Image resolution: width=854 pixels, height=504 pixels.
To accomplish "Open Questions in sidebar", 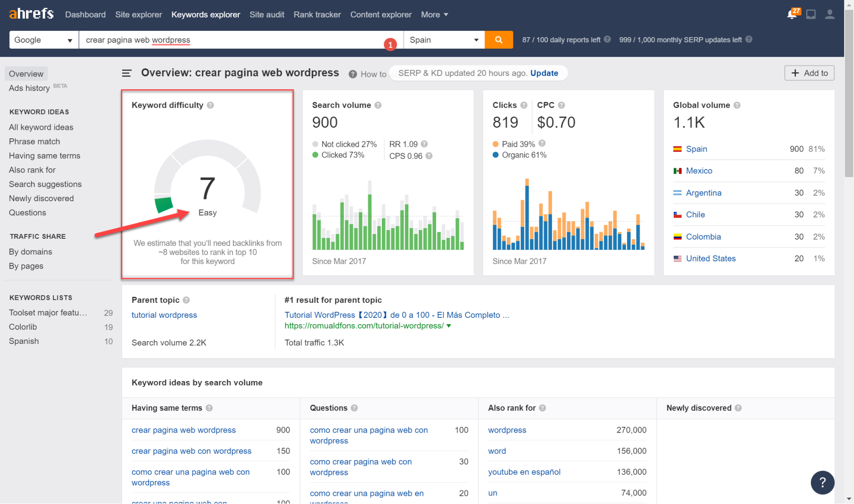I will point(27,213).
